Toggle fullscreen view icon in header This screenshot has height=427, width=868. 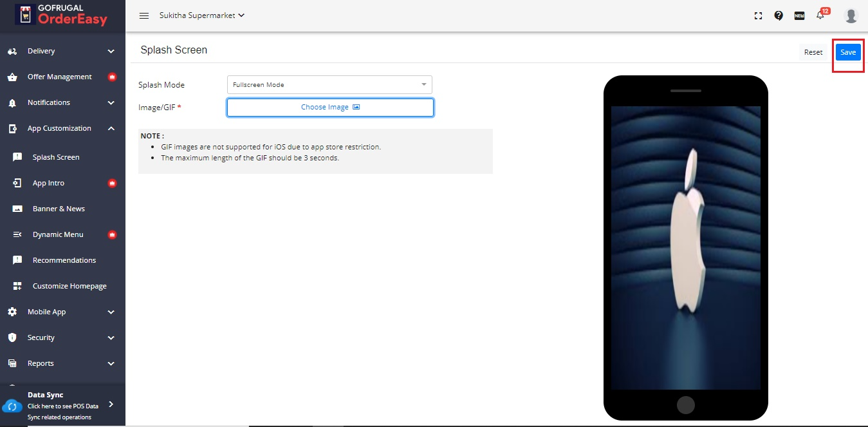[x=758, y=15]
